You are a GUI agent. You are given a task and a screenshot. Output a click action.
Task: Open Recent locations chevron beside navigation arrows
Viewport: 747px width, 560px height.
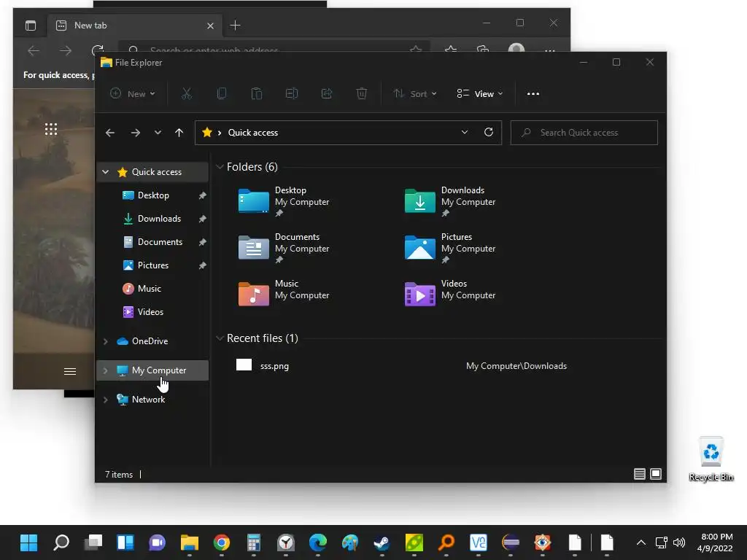(158, 133)
